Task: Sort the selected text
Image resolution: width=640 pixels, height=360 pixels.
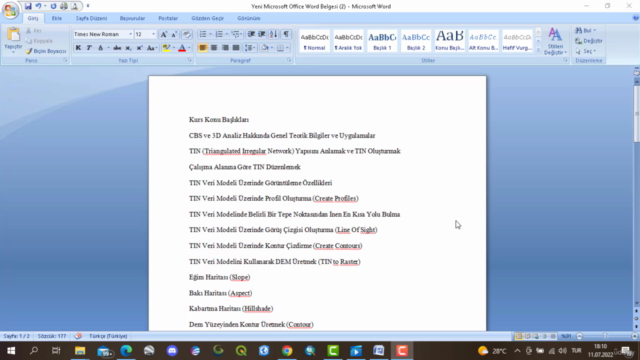Action: pos(273,34)
